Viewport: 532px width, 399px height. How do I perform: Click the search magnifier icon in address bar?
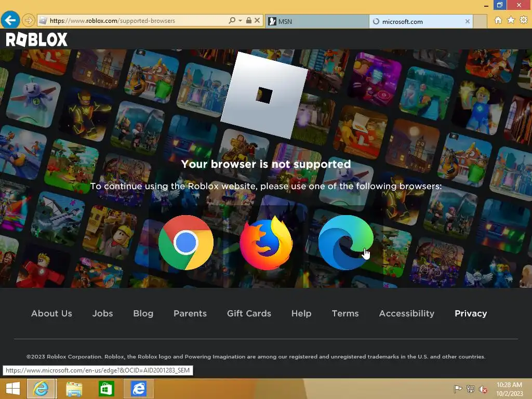pos(232,20)
